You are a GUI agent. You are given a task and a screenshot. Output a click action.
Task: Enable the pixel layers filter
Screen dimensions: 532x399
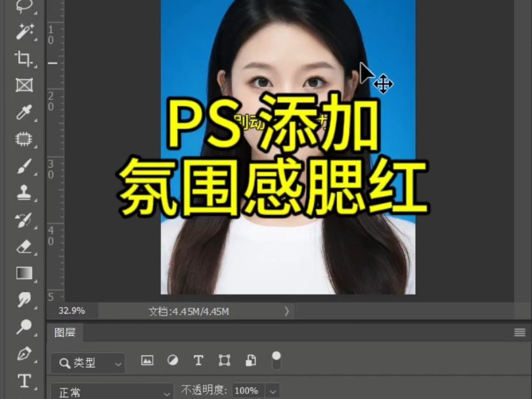[147, 360]
